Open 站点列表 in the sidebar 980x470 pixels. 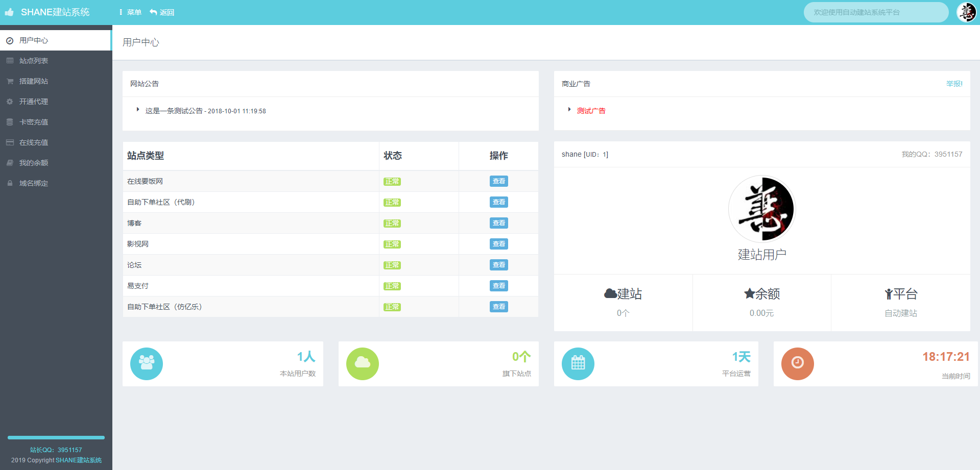click(34, 61)
